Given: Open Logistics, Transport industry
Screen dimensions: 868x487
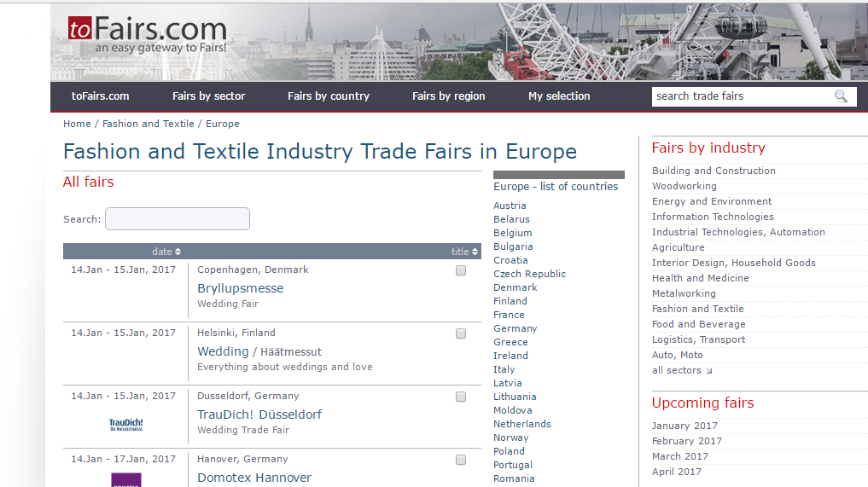Looking at the screenshot, I should point(699,339).
